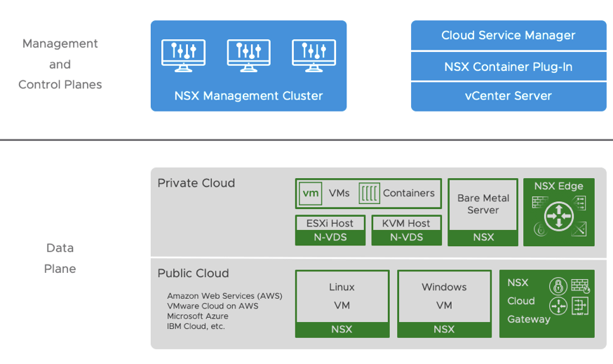Viewport: 613px width, 364px height.
Task: Click the firewall flame icon in NSX Cloud Gateway
Action: [579, 285]
